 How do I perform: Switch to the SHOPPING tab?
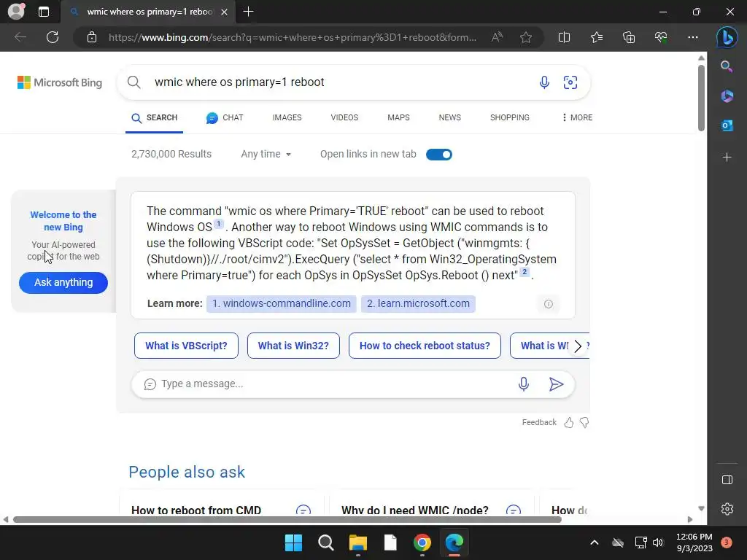click(x=510, y=117)
